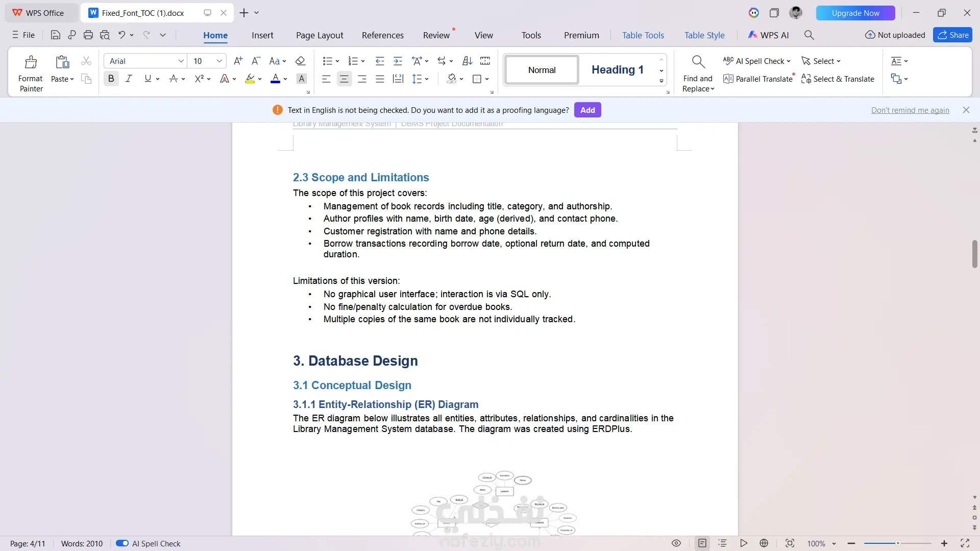Expand the bullet list dropdown

[337, 61]
